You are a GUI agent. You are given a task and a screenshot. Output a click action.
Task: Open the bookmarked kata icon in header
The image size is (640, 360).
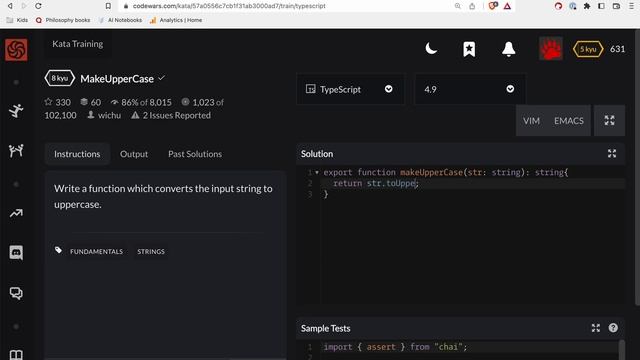(x=469, y=49)
